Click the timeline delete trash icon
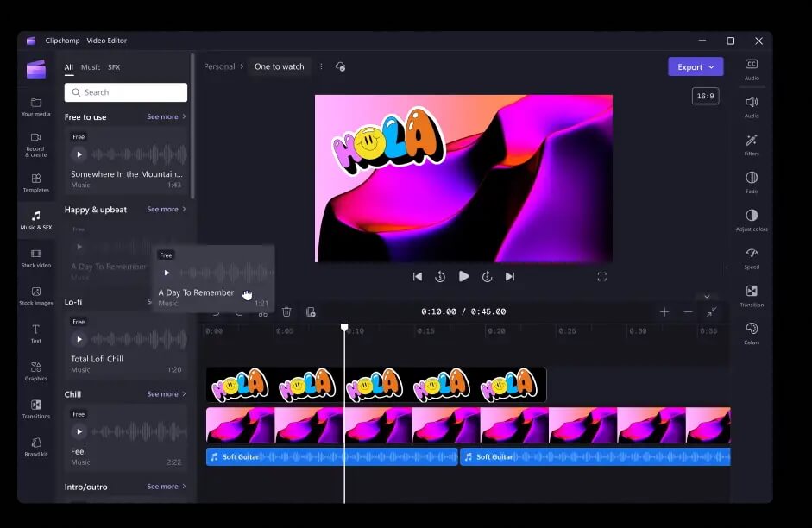Image resolution: width=812 pixels, height=528 pixels. (286, 311)
